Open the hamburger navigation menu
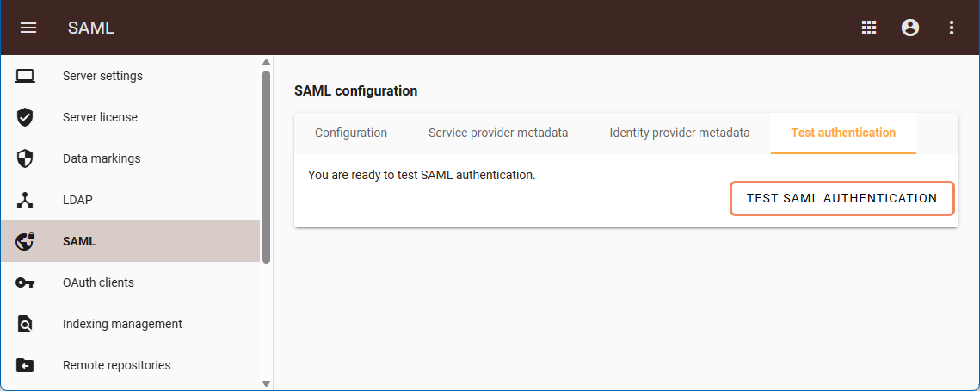Image resolution: width=980 pixels, height=391 pixels. [x=28, y=28]
